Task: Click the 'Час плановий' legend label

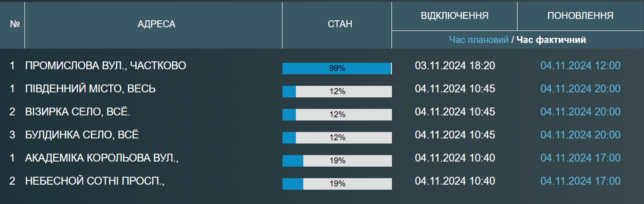Action: 479,40
